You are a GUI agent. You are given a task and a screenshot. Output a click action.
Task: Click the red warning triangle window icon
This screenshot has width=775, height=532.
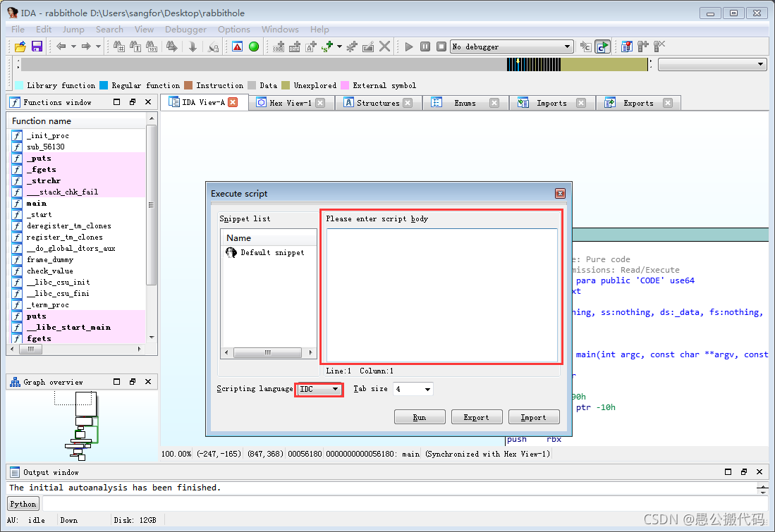point(237,47)
